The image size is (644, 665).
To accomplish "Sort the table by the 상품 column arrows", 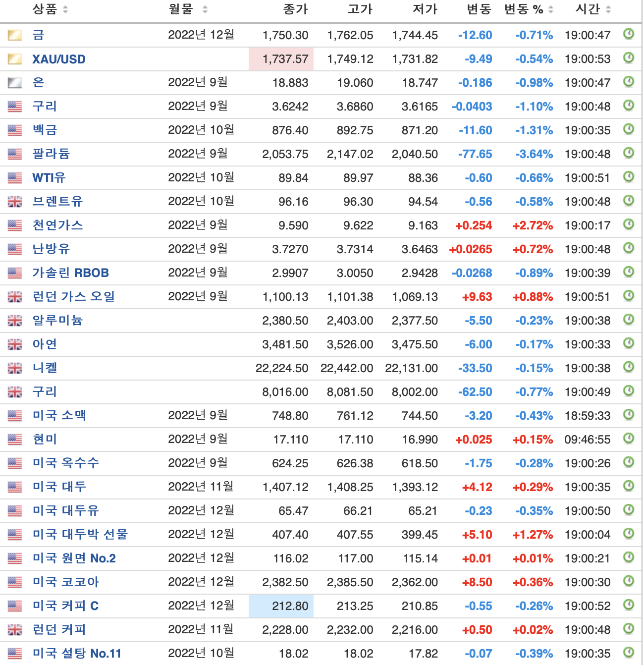I will tap(66, 9).
